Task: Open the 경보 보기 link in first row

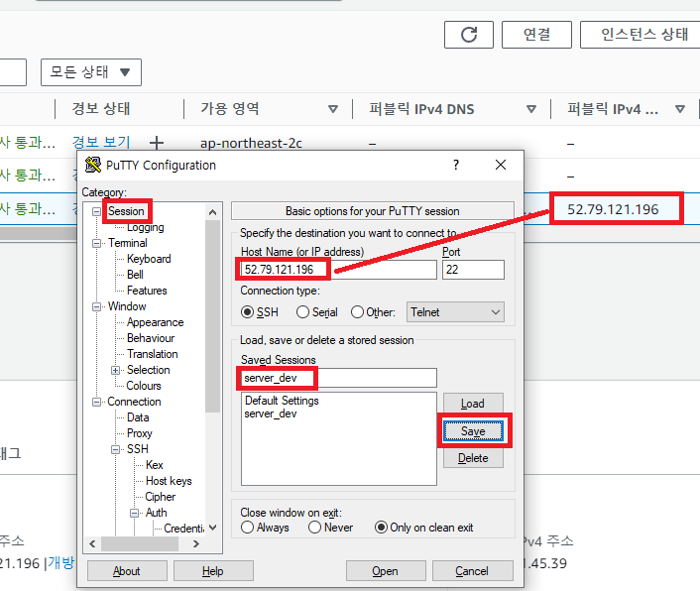Action: 101,143
